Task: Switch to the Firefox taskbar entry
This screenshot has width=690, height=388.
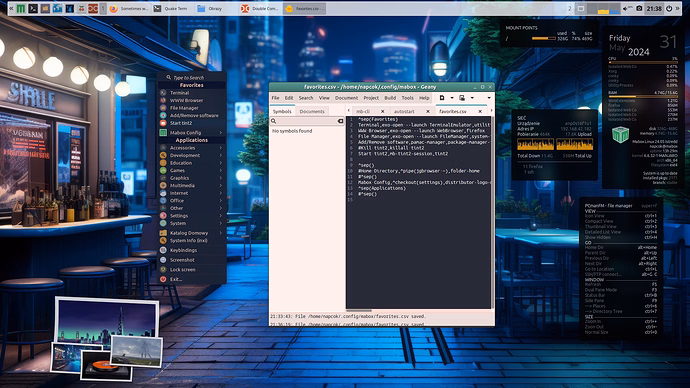Action: tap(128, 8)
